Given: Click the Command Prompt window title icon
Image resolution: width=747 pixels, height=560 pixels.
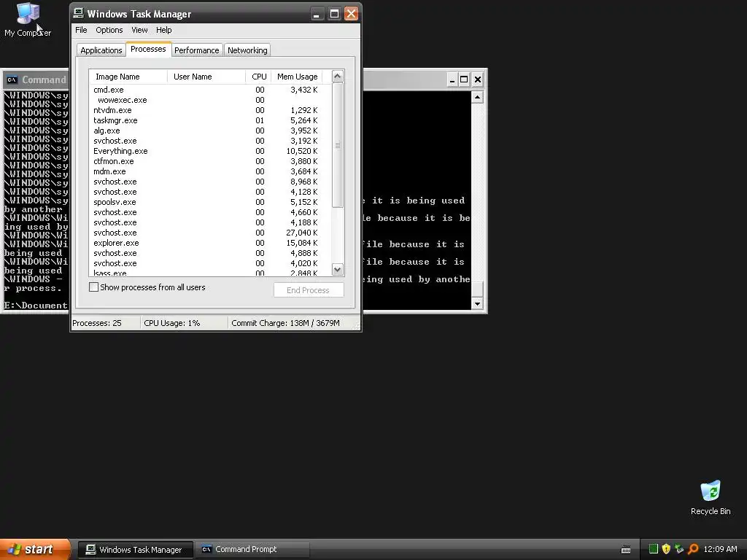Looking at the screenshot, I should click(12, 79).
